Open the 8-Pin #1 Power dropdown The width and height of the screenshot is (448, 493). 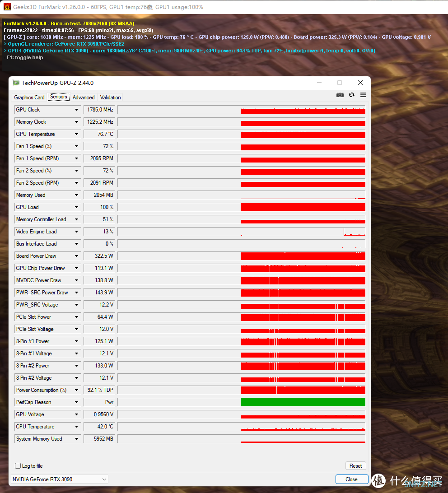click(76, 341)
